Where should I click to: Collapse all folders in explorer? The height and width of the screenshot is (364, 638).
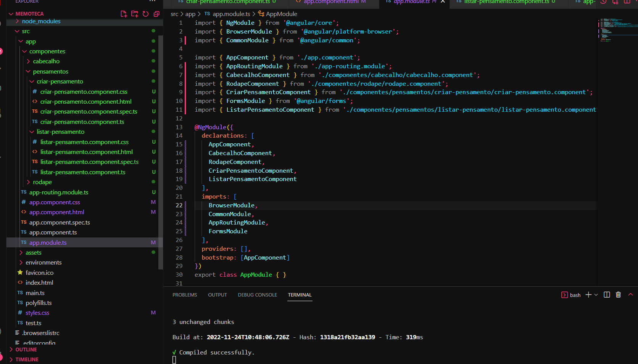click(x=156, y=14)
